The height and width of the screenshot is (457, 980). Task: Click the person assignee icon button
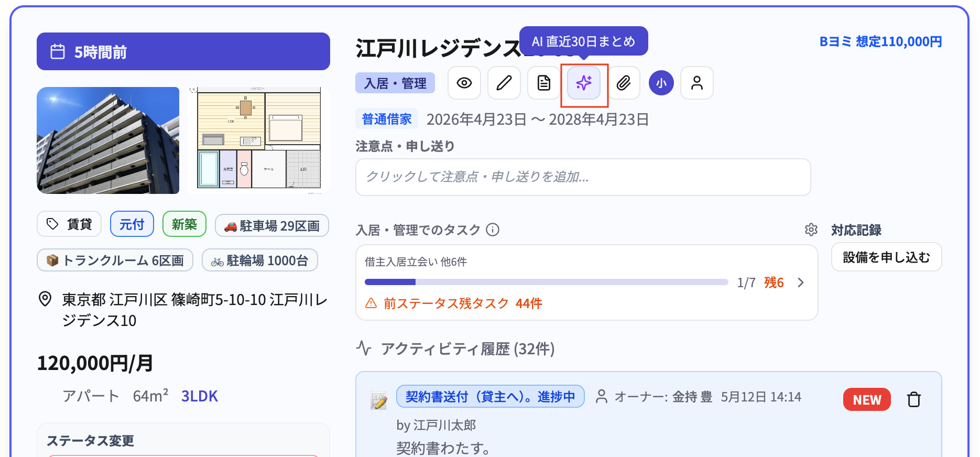click(x=697, y=83)
